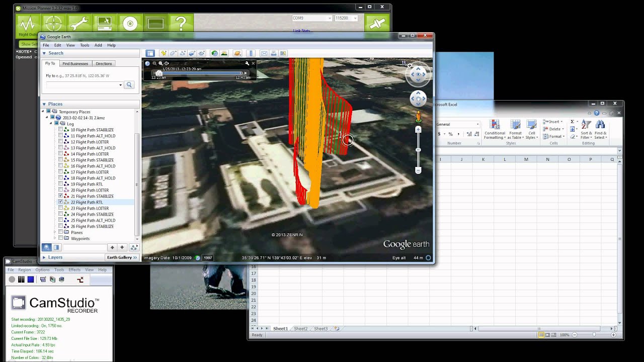644x362 pixels.
Task: Click the Add Placemark pushpin icon
Action: pos(164,53)
